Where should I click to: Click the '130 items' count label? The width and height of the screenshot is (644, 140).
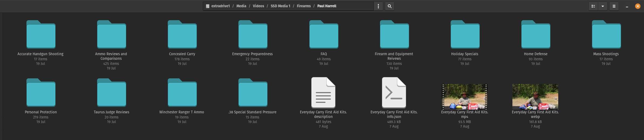tap(394, 64)
